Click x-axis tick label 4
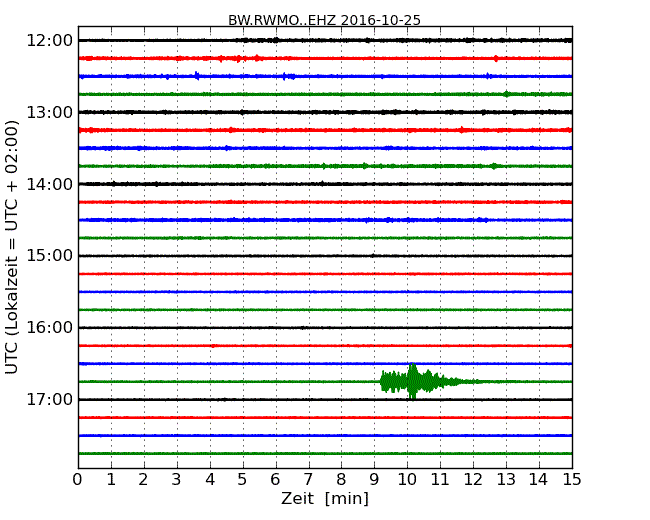The width and height of the screenshot is (650, 520). tap(210, 480)
